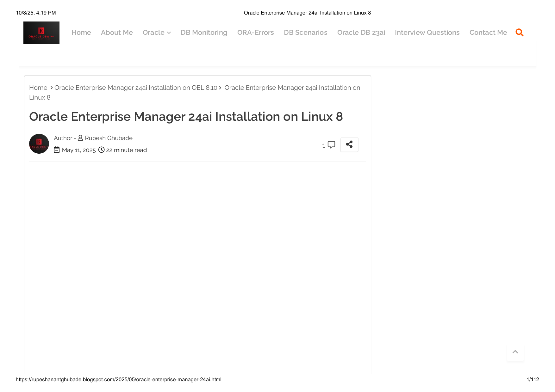Open the orange search icon

tap(519, 33)
